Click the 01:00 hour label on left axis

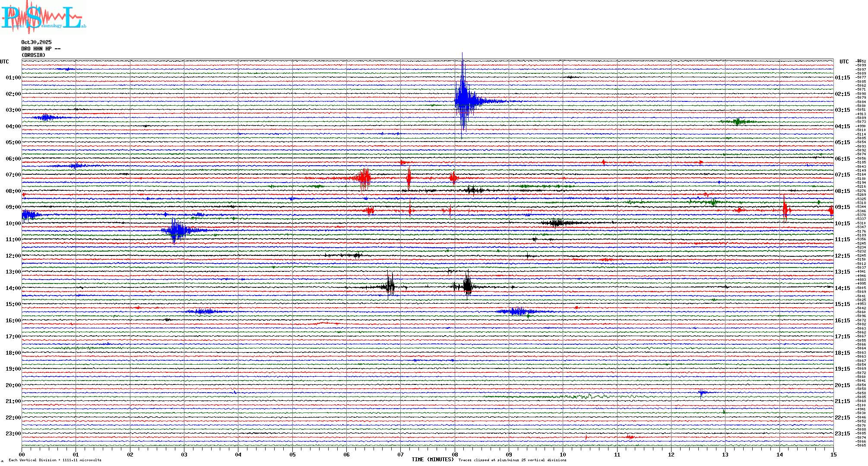(13, 78)
